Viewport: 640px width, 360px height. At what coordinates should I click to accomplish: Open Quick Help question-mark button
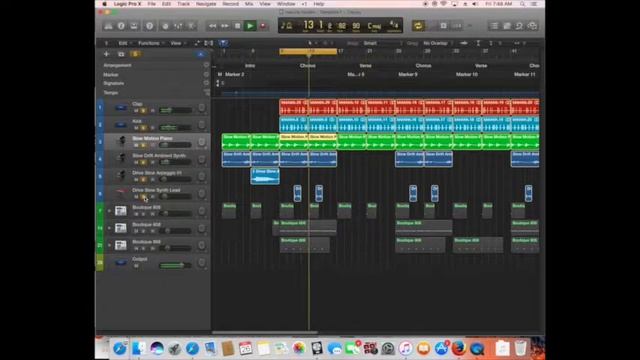[x=150, y=26]
